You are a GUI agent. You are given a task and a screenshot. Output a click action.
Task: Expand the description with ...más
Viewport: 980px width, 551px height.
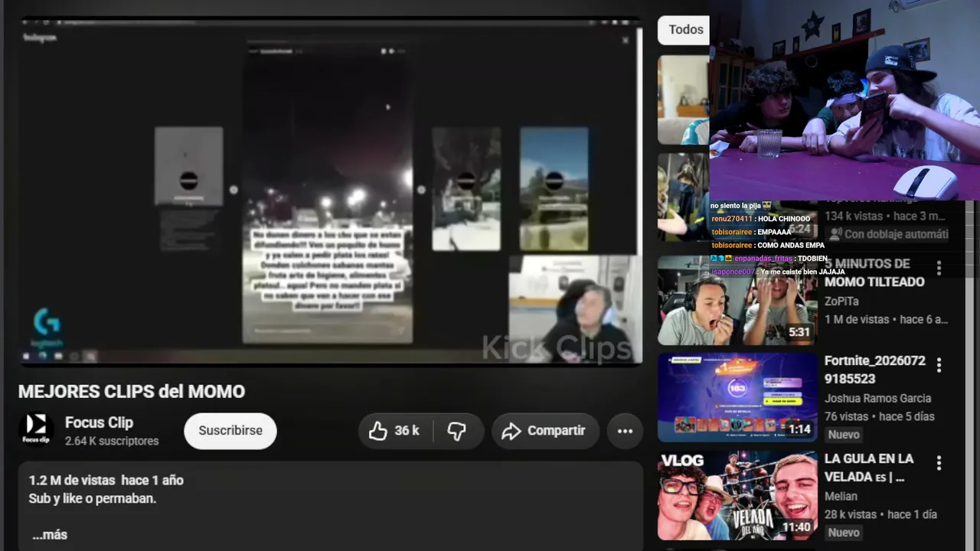(x=50, y=535)
